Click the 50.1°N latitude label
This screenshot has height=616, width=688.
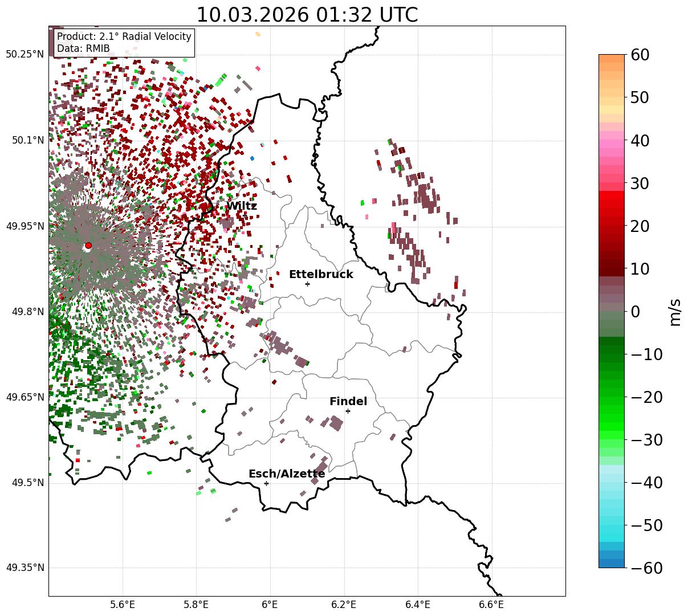pyautogui.click(x=27, y=140)
